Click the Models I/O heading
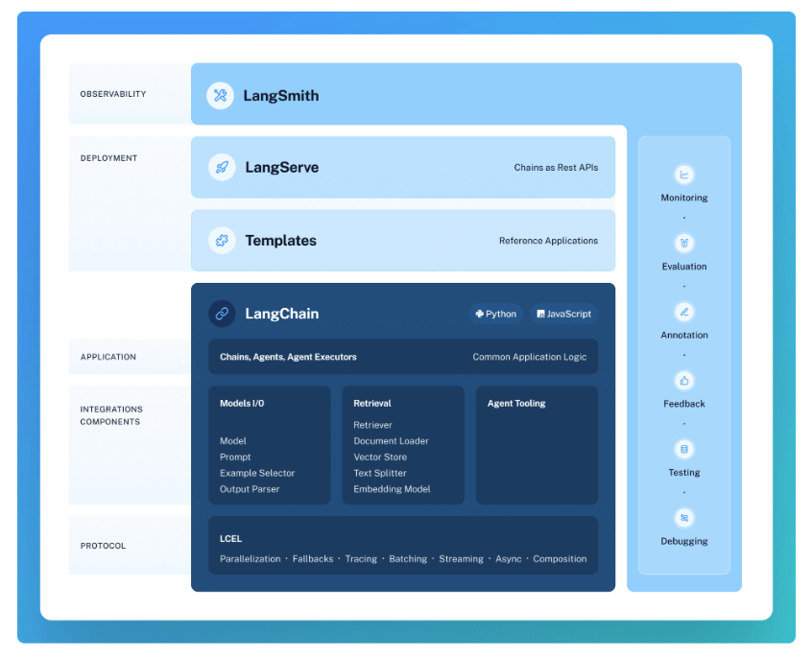812x657 pixels. 242,403
